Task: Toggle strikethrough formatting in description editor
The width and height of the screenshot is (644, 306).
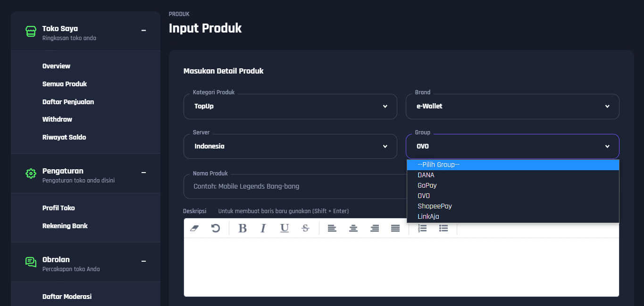Action: 305,228
